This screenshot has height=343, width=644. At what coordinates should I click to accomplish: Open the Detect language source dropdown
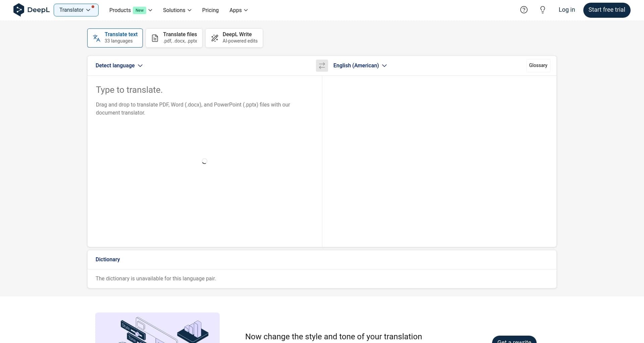pyautogui.click(x=119, y=66)
